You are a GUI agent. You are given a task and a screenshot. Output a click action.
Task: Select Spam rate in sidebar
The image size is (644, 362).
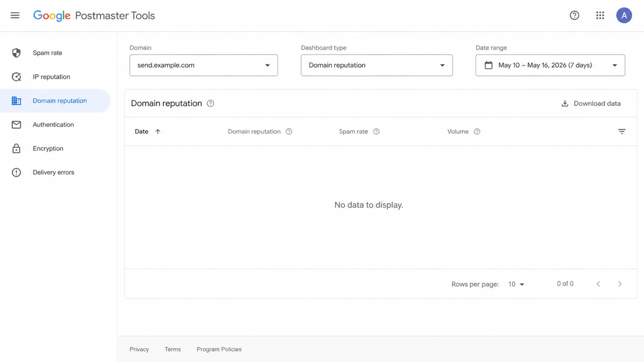pos(55,53)
